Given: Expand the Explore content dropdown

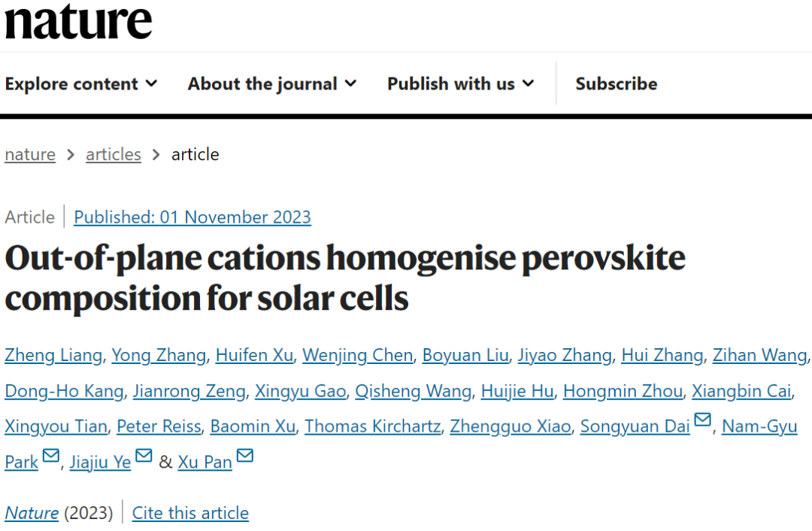Looking at the screenshot, I should pos(80,83).
